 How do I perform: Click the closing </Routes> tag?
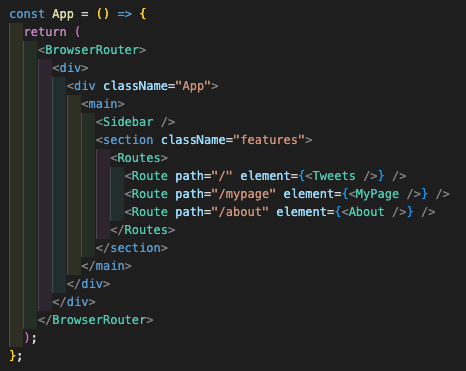click(143, 230)
